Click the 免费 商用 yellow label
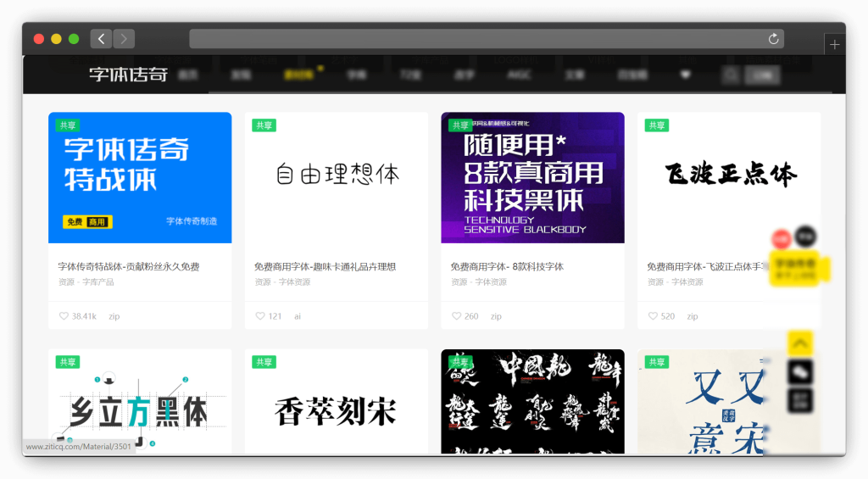 [x=87, y=222]
